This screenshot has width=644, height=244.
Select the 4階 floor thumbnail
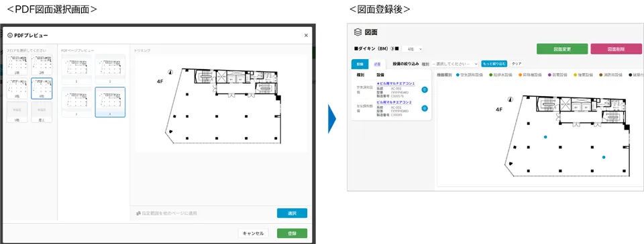(x=42, y=89)
